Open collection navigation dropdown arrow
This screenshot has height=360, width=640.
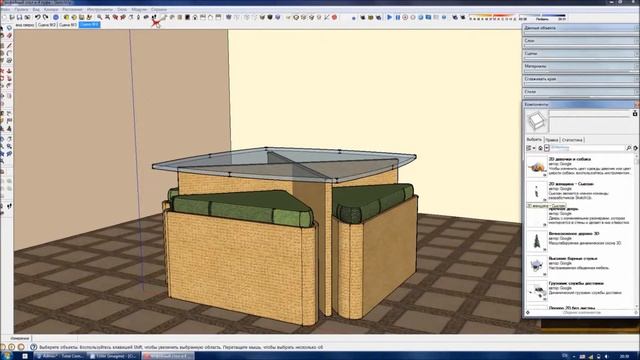coord(547,148)
